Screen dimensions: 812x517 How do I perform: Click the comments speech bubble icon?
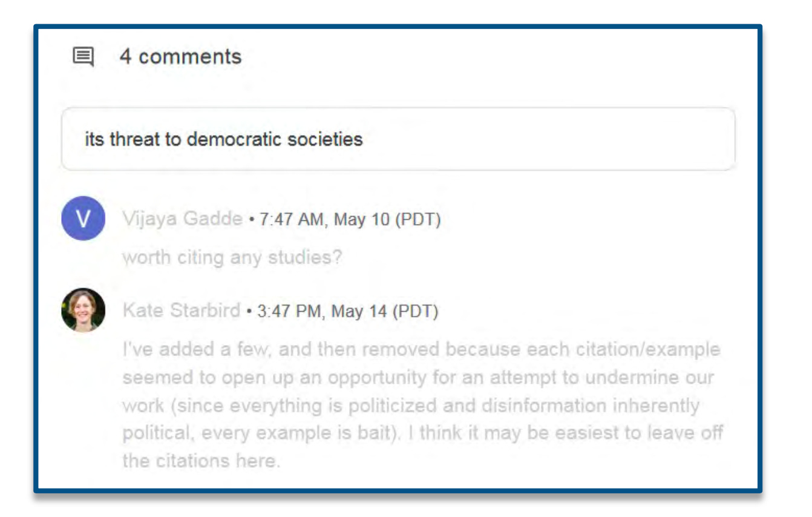click(83, 58)
